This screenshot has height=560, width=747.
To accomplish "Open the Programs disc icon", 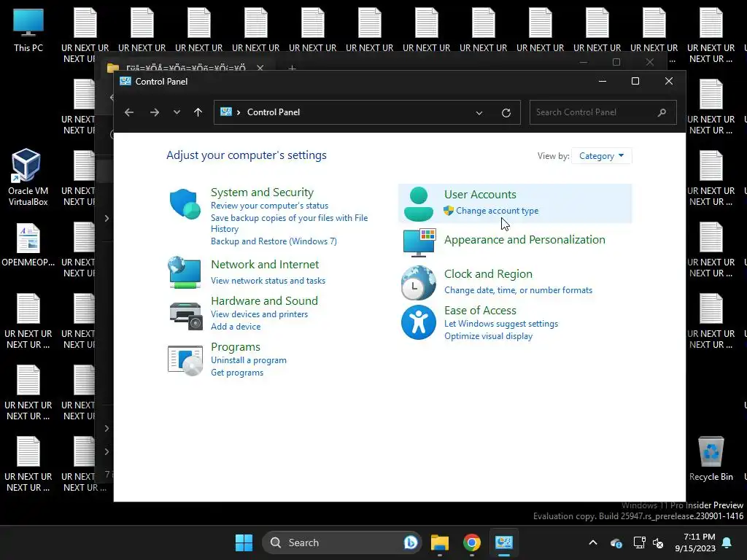I will [185, 360].
